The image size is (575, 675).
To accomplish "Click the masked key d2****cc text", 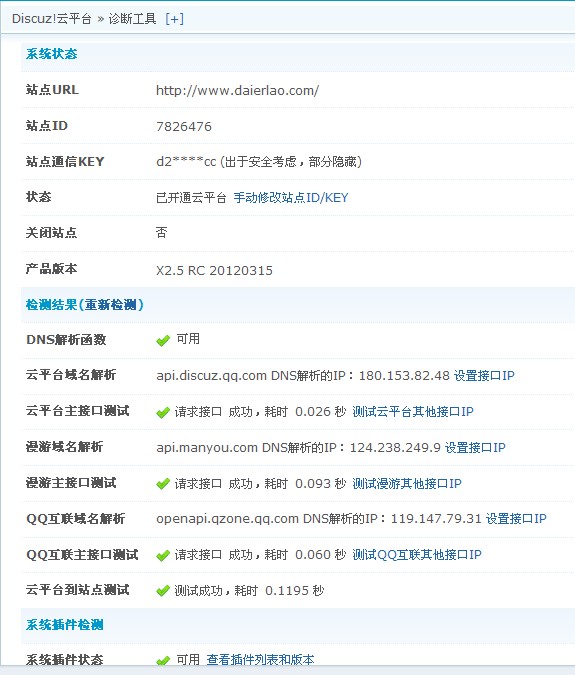I will 186,162.
